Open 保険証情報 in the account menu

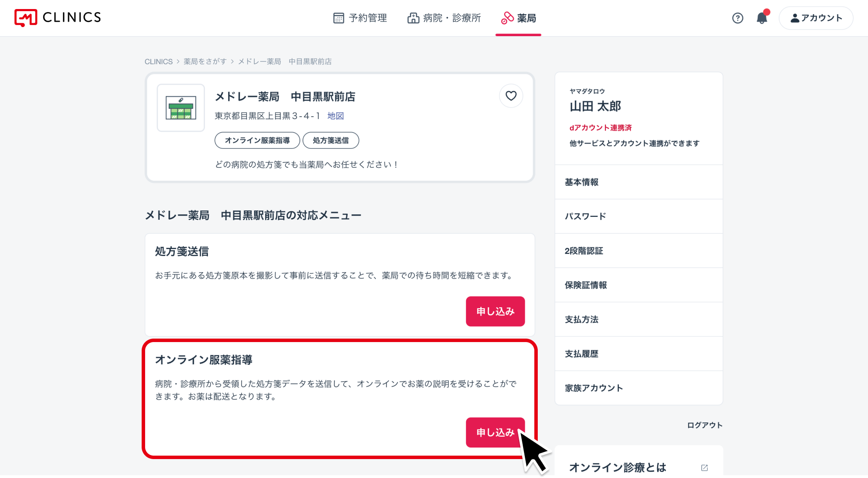coord(639,285)
